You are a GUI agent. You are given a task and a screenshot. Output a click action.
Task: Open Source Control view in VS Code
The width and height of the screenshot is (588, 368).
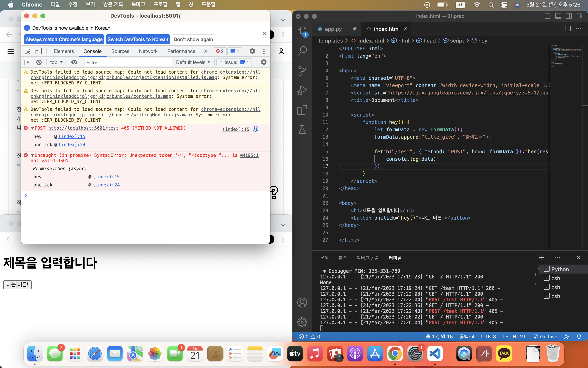[x=302, y=71]
